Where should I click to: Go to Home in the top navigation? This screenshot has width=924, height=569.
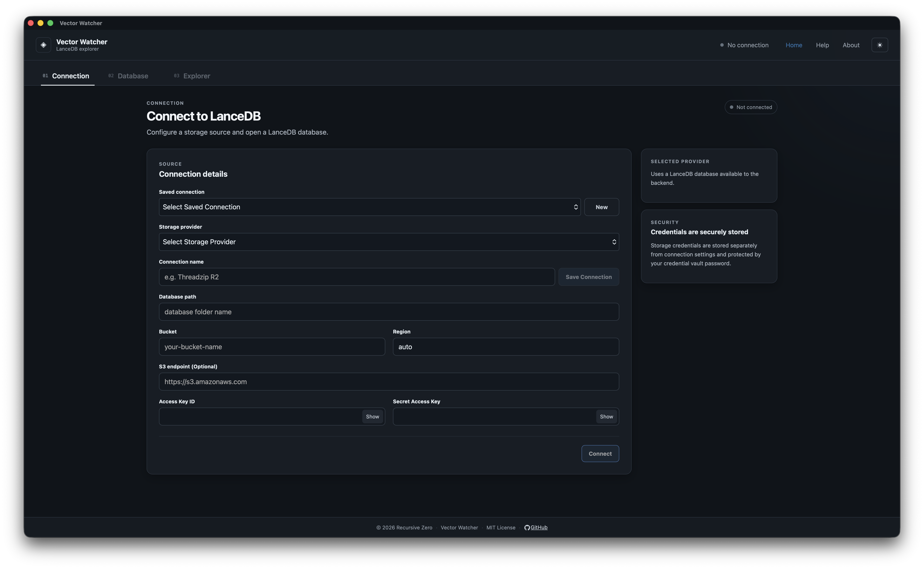pos(794,45)
